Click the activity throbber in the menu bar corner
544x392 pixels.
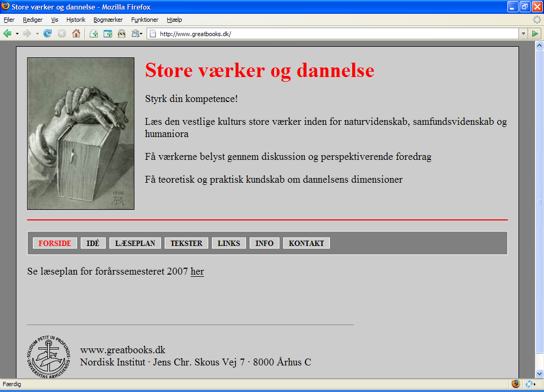coord(537,20)
